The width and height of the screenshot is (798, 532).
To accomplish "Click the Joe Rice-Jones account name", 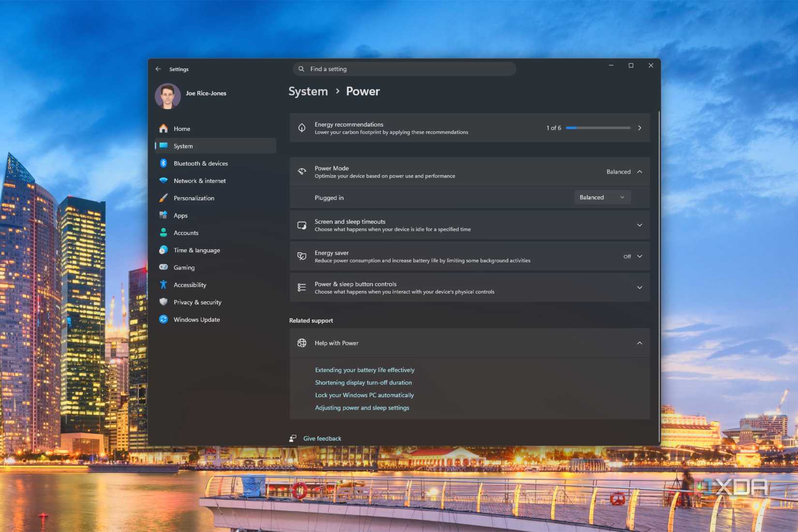I will [x=206, y=93].
